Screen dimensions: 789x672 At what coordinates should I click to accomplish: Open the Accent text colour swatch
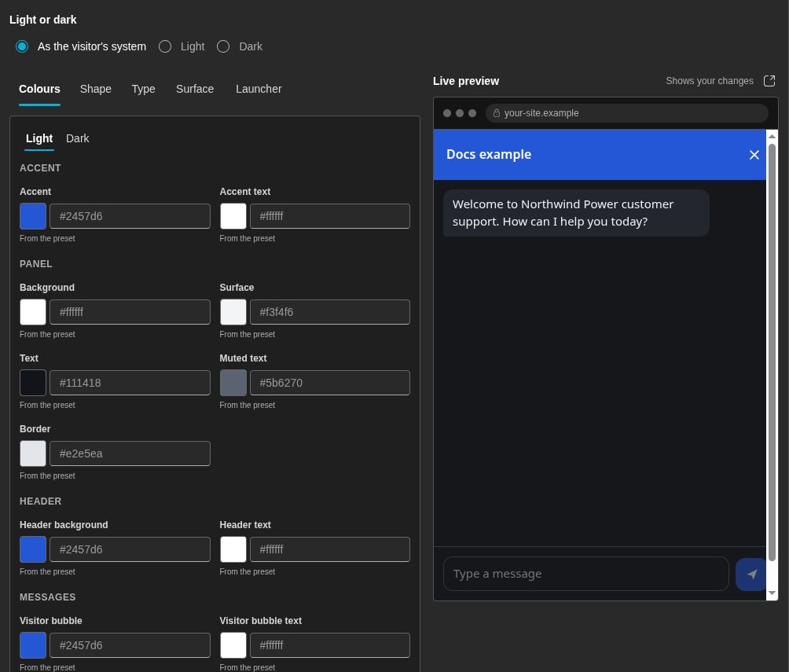pos(233,216)
